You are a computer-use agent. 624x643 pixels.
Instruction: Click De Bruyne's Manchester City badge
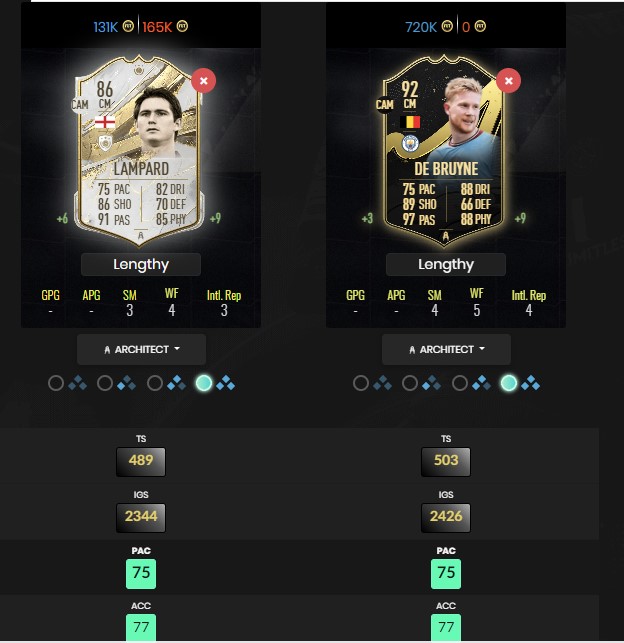click(x=410, y=144)
